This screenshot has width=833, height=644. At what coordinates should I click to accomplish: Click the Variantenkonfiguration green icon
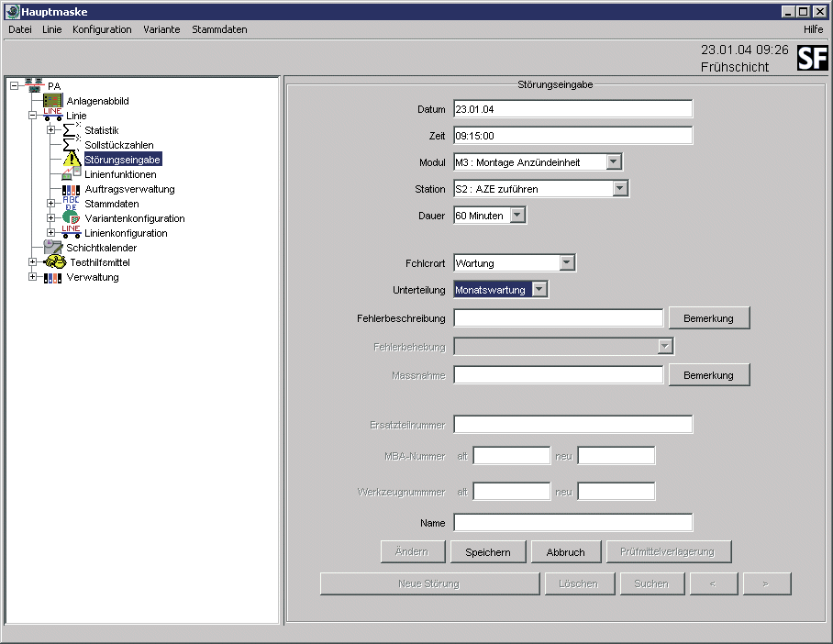point(72,217)
